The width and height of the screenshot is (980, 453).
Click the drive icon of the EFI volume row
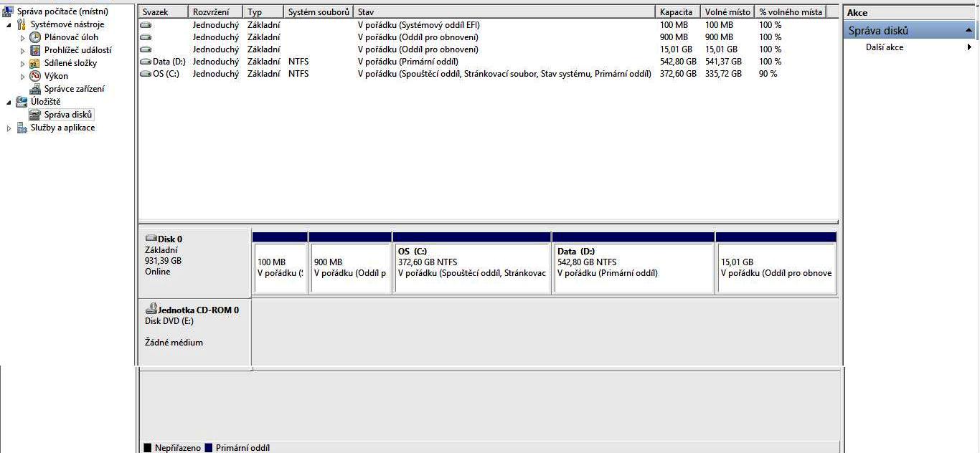[146, 25]
